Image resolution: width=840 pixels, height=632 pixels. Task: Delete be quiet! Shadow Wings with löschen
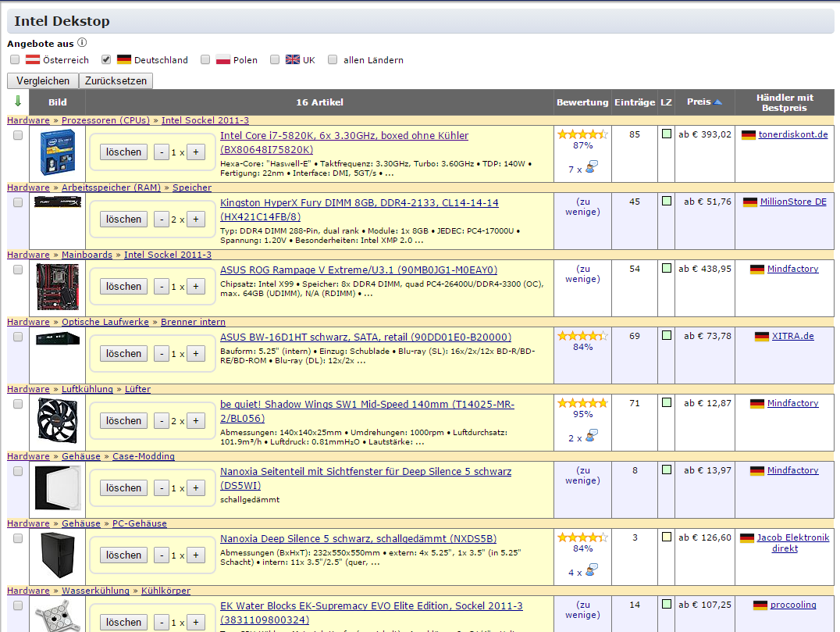(124, 421)
